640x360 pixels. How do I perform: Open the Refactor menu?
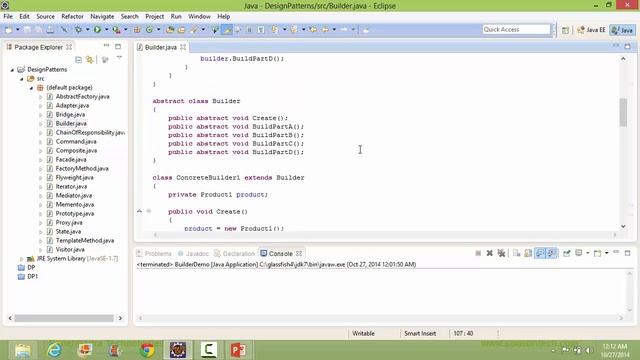pyautogui.click(x=72, y=16)
